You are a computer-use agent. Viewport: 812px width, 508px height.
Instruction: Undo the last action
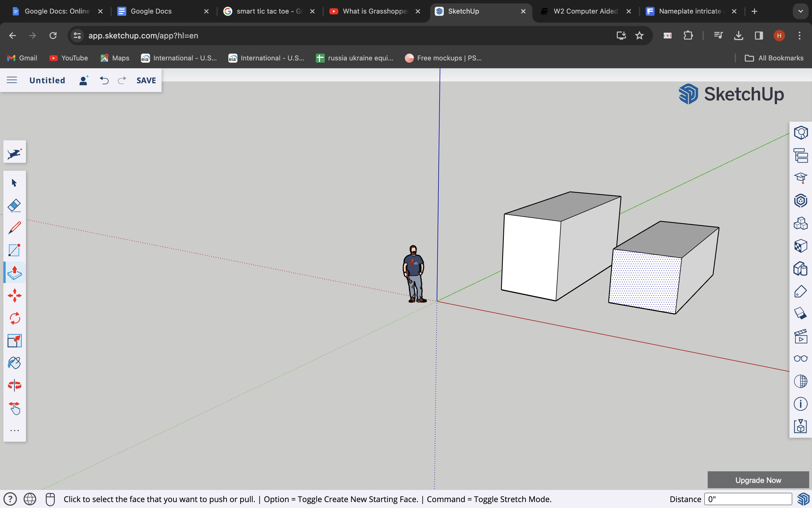click(x=104, y=80)
